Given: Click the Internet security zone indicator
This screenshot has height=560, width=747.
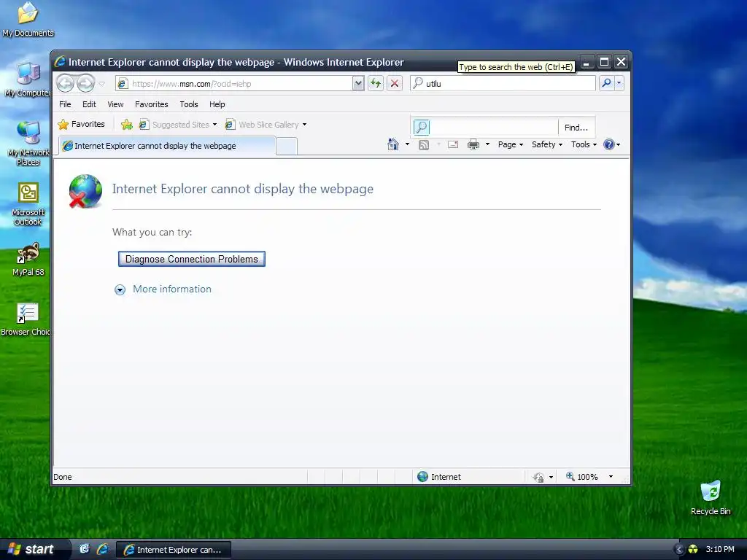Looking at the screenshot, I should 438,477.
